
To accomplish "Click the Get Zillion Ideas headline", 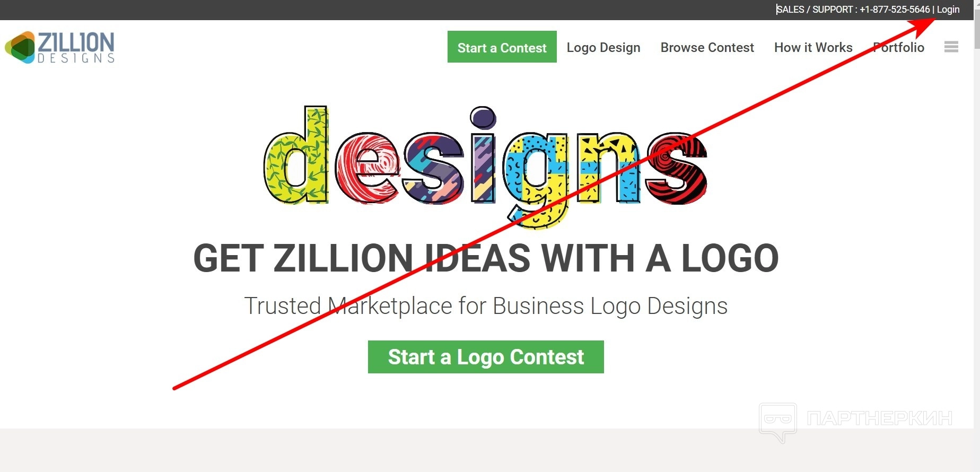I will (486, 258).
